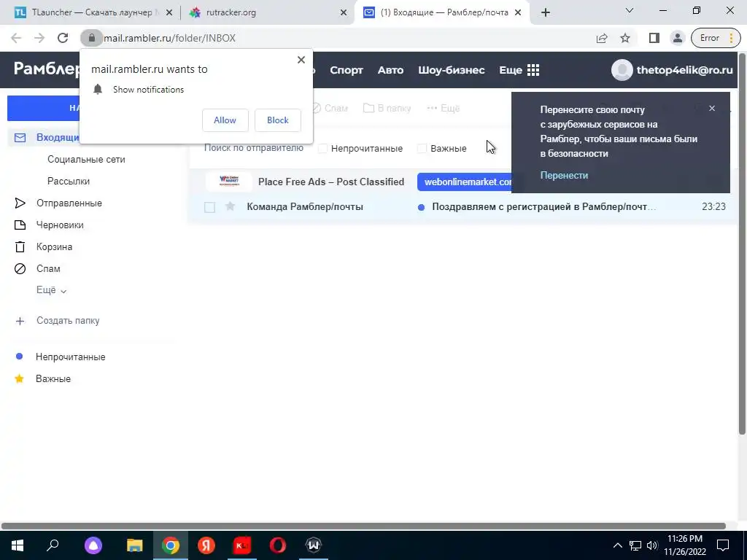Click the browser forward arrow
747x560 pixels.
pos(39,38)
